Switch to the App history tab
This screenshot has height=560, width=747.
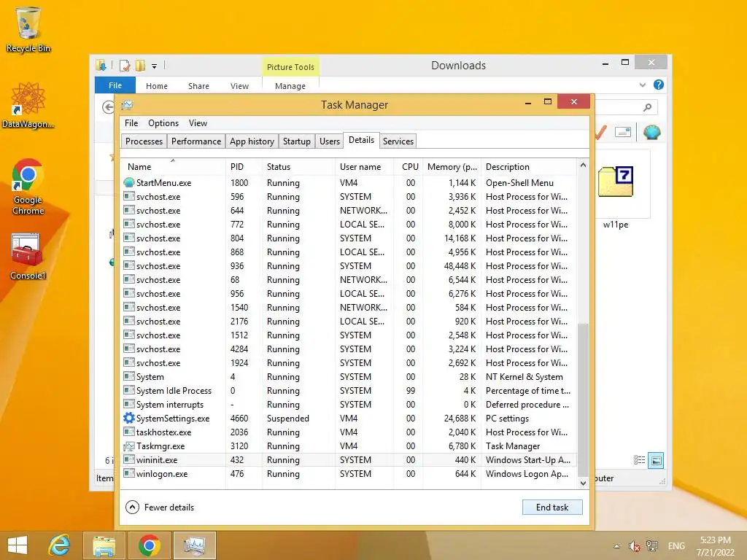tap(252, 141)
